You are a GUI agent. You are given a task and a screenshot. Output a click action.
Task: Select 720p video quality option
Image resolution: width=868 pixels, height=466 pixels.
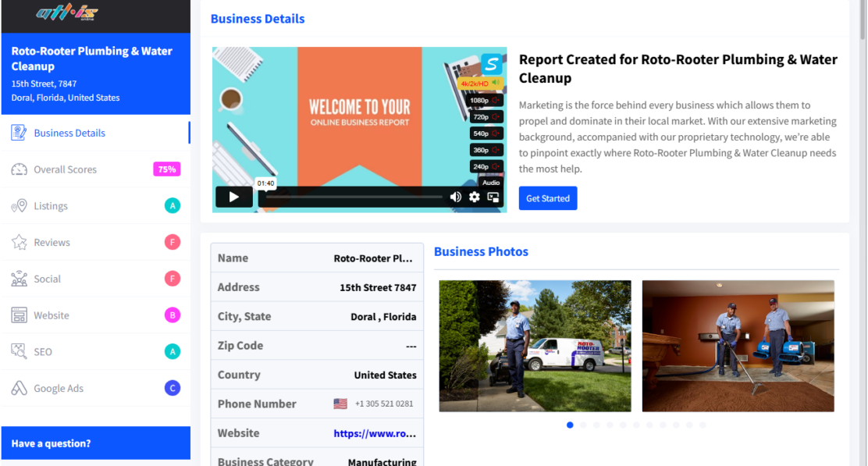pos(486,117)
